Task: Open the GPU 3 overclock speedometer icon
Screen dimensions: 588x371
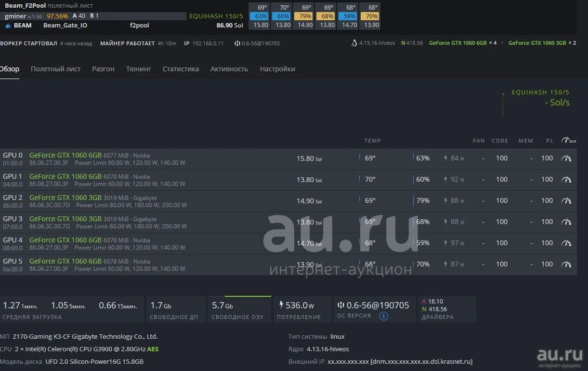Action: coord(566,222)
